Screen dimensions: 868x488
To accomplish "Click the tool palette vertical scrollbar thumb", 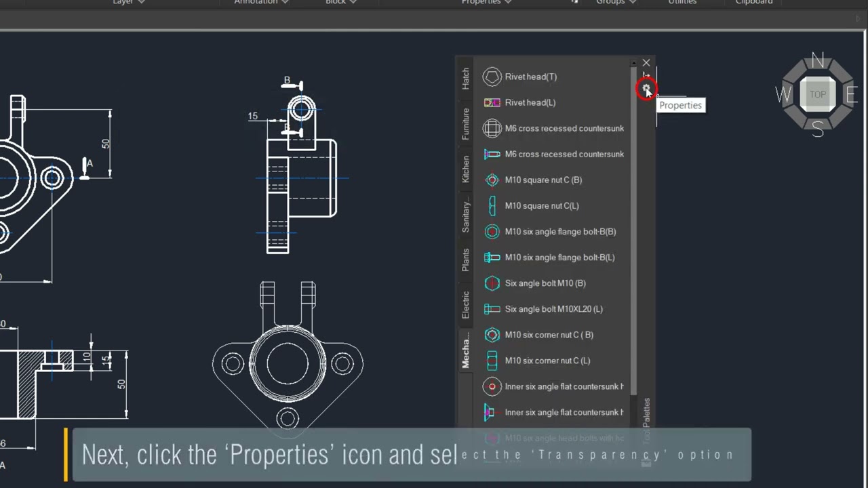I will (633, 230).
